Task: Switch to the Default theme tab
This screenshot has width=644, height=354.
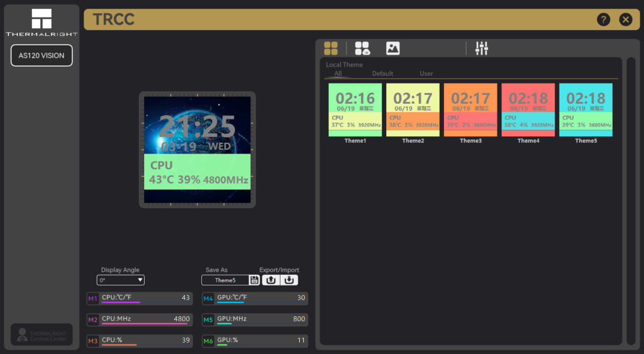Action: pos(382,74)
